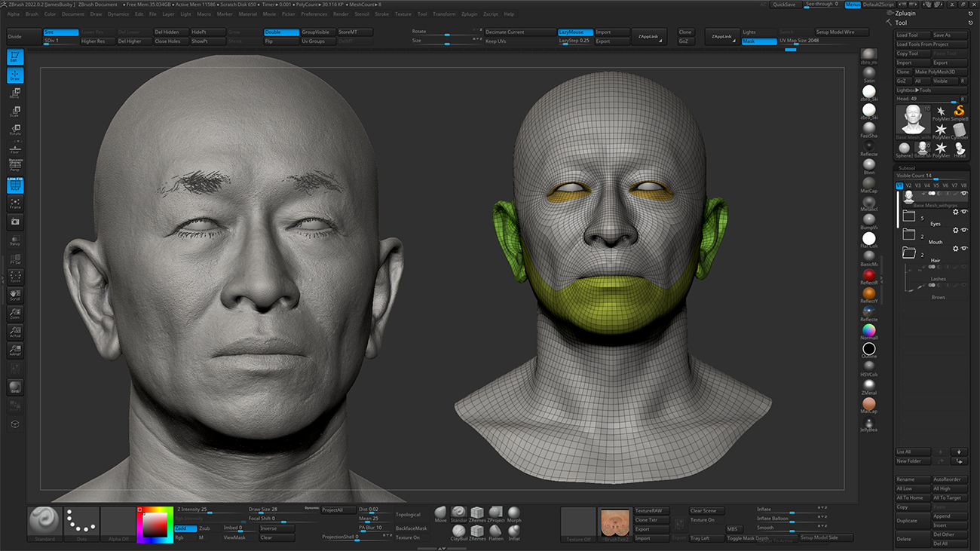This screenshot has width=980, height=551.
Task: Open the Preferences menu
Action: coord(314,14)
